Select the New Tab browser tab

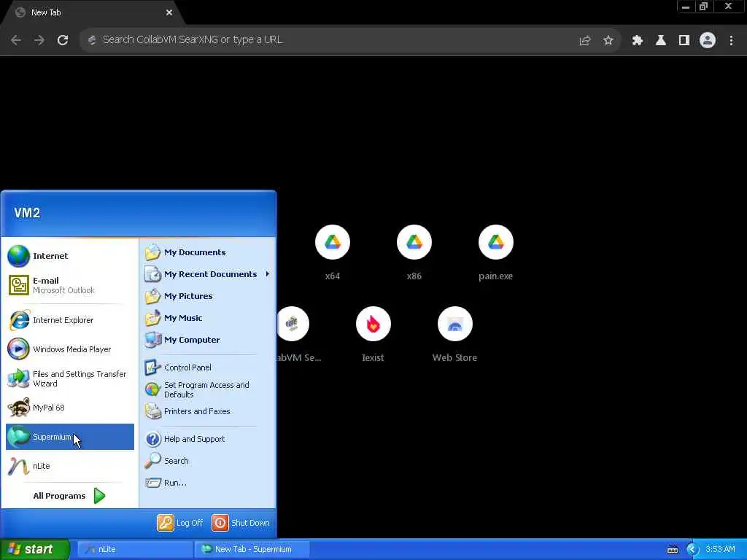click(x=93, y=13)
